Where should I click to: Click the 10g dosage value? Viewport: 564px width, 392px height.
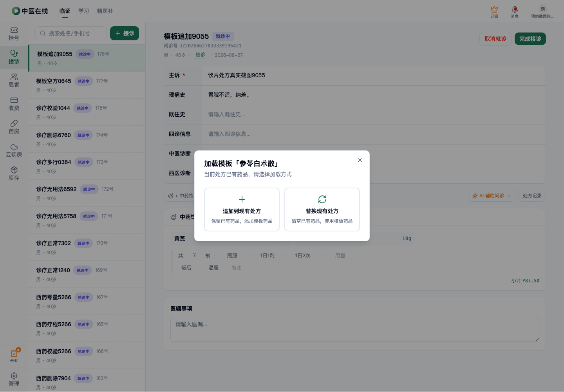click(x=407, y=238)
